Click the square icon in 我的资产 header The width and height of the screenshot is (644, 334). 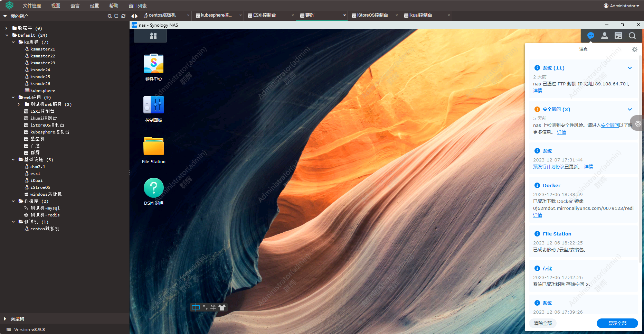[x=116, y=16]
